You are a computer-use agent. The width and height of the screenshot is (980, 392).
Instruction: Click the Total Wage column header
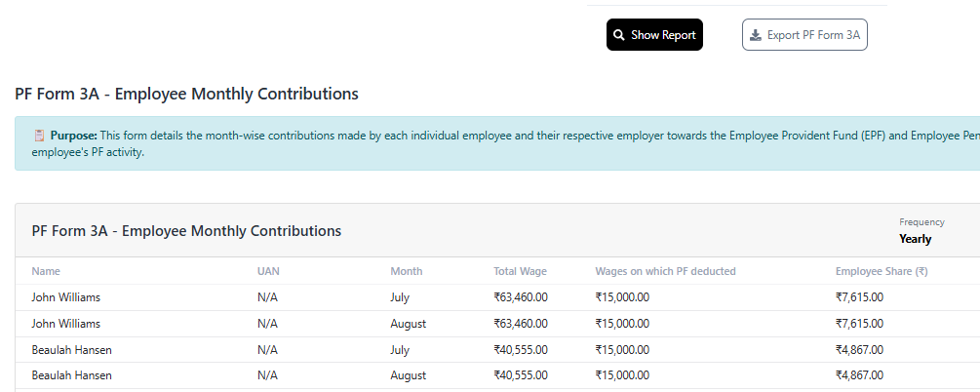(520, 271)
